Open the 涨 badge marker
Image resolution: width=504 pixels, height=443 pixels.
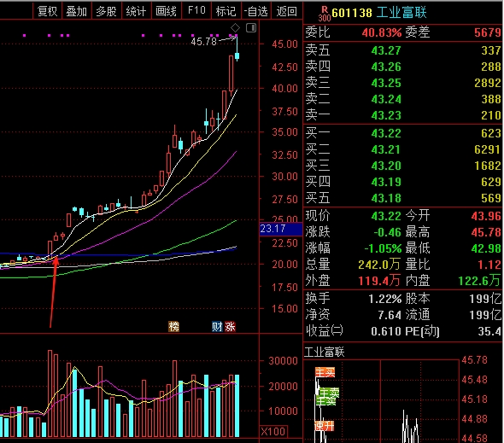[230, 326]
